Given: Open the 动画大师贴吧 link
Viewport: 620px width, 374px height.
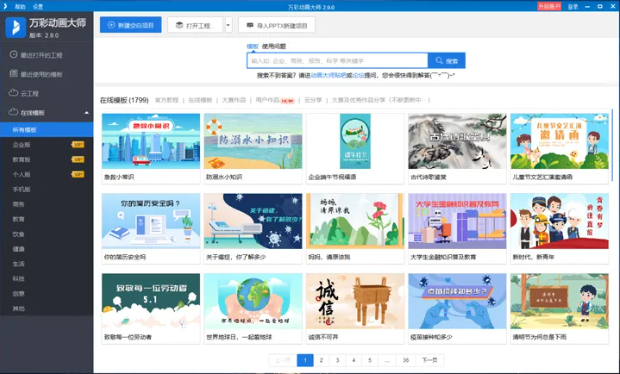Looking at the screenshot, I should (328, 75).
